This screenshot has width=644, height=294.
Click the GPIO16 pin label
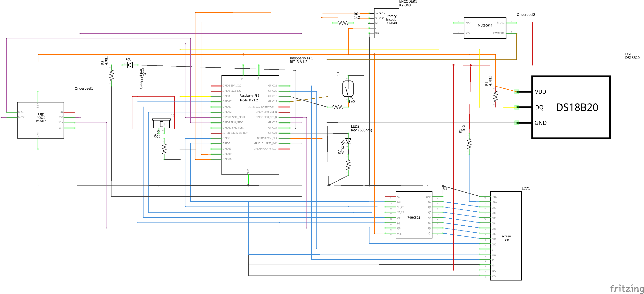click(273, 96)
